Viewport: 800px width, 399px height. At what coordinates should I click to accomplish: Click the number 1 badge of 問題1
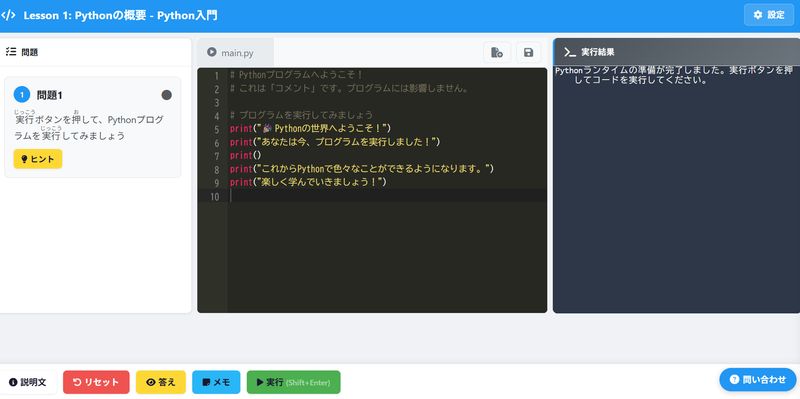22,95
